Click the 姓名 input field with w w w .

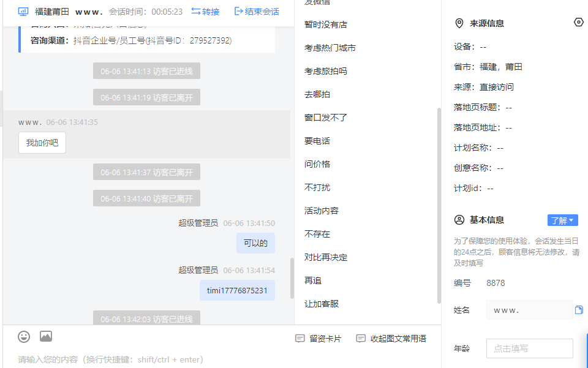coord(529,310)
